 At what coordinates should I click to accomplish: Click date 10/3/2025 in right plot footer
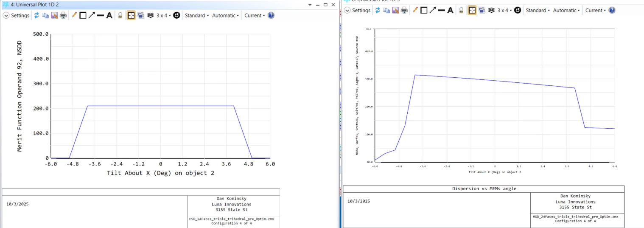(358, 201)
